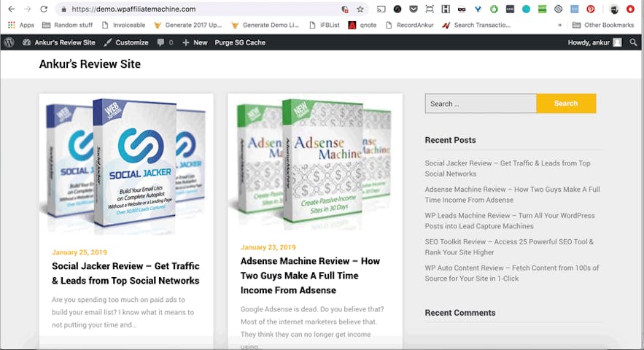The width and height of the screenshot is (644, 350).
Task: Open the WordPress logo menu
Action: click(9, 42)
